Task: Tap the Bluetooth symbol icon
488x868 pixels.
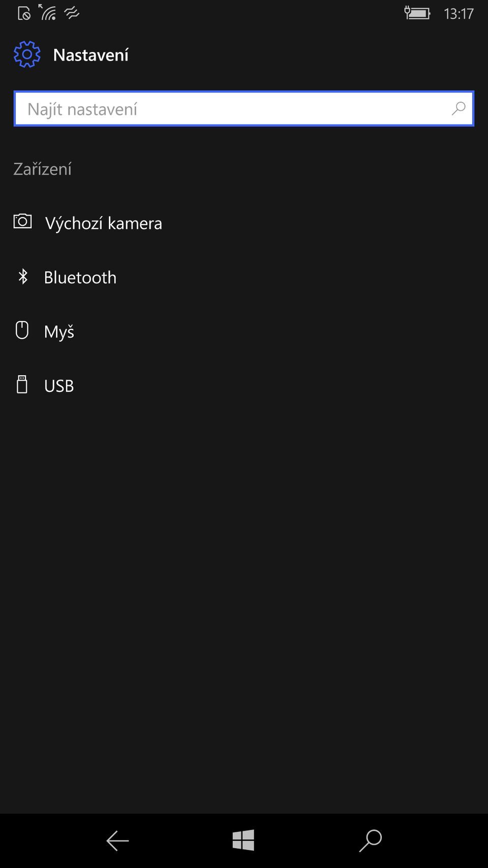Action: tap(23, 277)
